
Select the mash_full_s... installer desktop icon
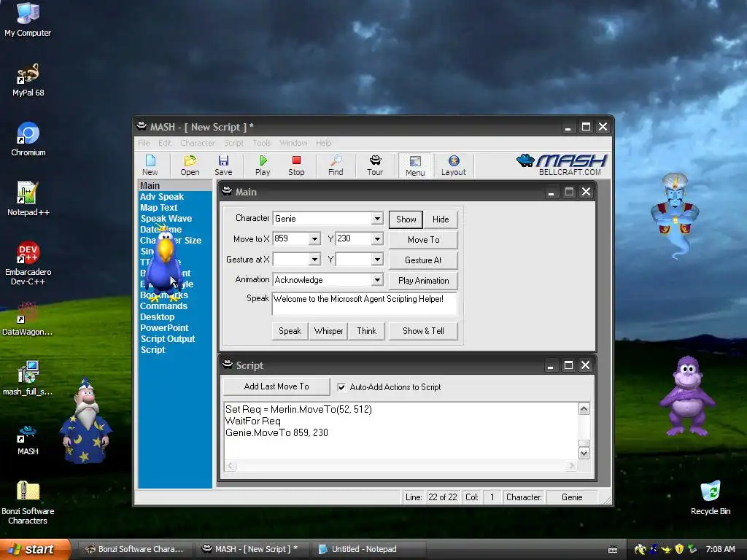click(x=28, y=378)
